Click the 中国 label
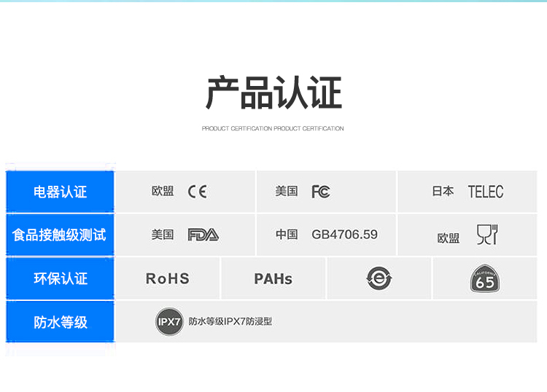Image resolution: width=547 pixels, height=392 pixels. coord(287,235)
